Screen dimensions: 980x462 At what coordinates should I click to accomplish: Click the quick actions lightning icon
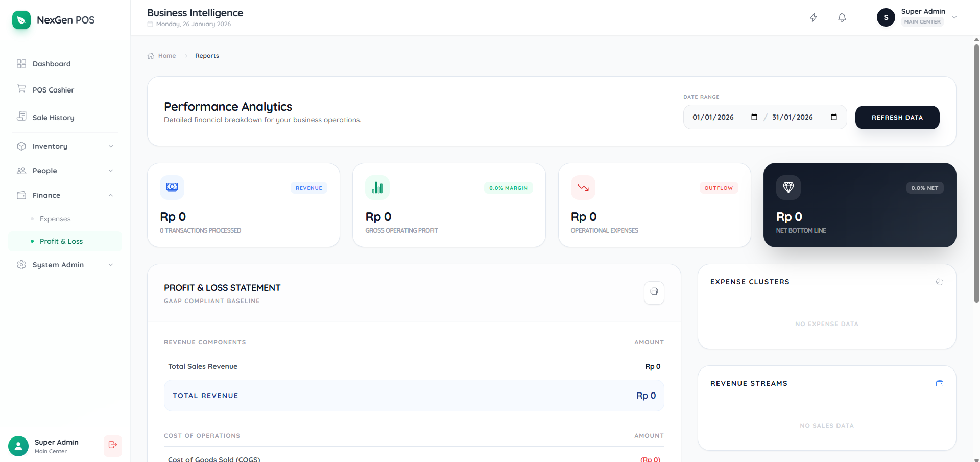813,17
